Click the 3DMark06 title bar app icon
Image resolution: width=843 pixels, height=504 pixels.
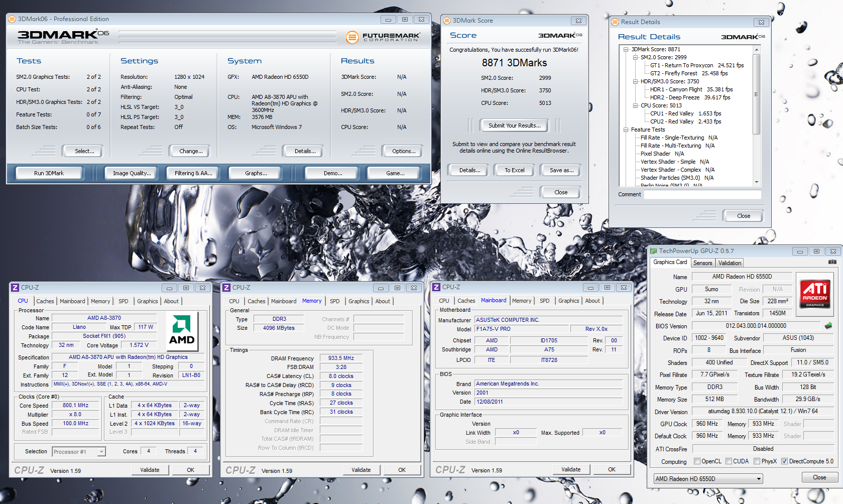12,19
